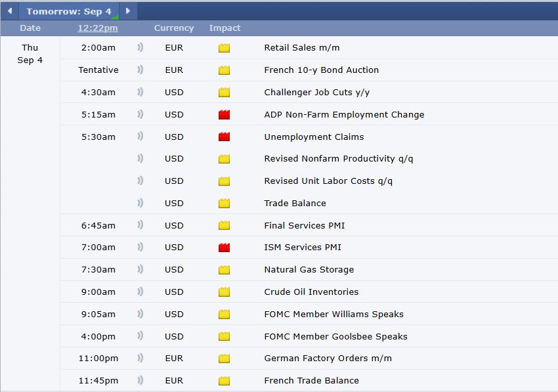This screenshot has height=392, width=558.
Task: Click the Tentative time cell
Action: (98, 70)
